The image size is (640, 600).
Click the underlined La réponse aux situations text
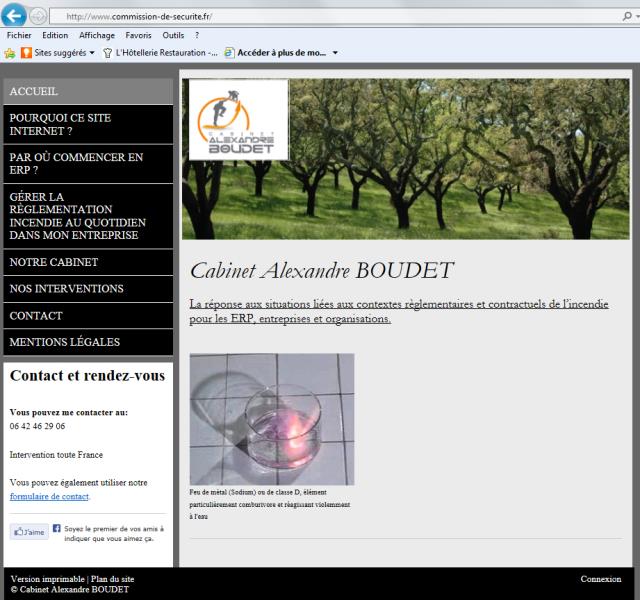399,311
